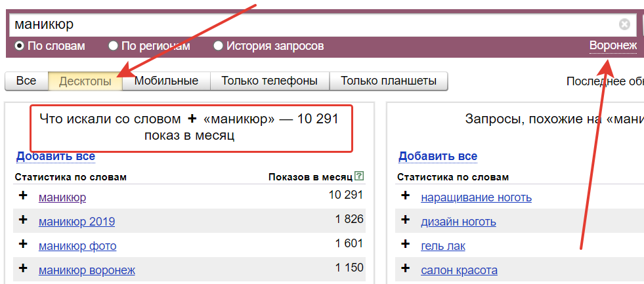This screenshot has width=644, height=284.
Task: Open the гель лак query link
Action: tap(443, 246)
